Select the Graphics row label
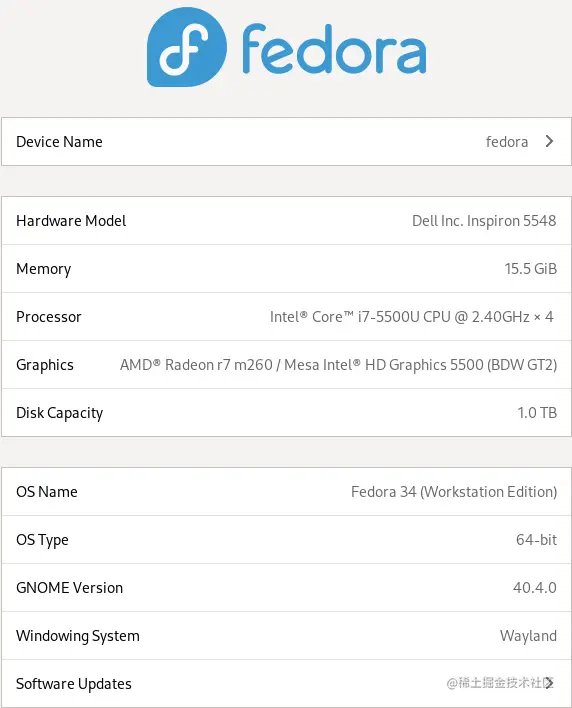 point(45,365)
